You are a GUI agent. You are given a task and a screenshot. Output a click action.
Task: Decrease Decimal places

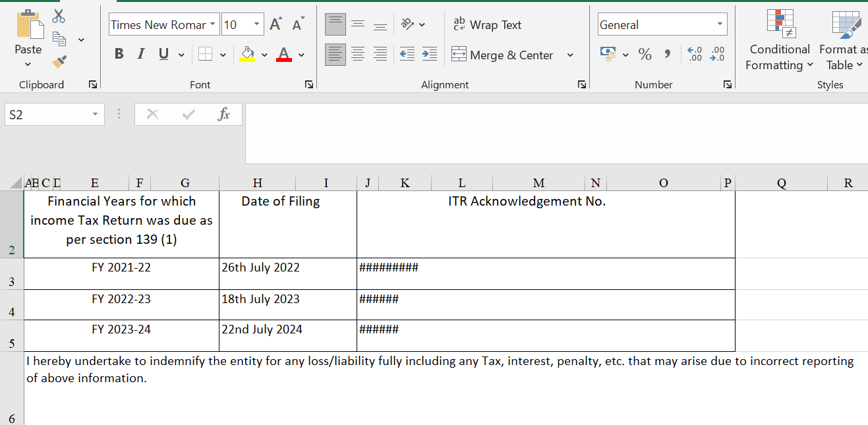point(717,54)
